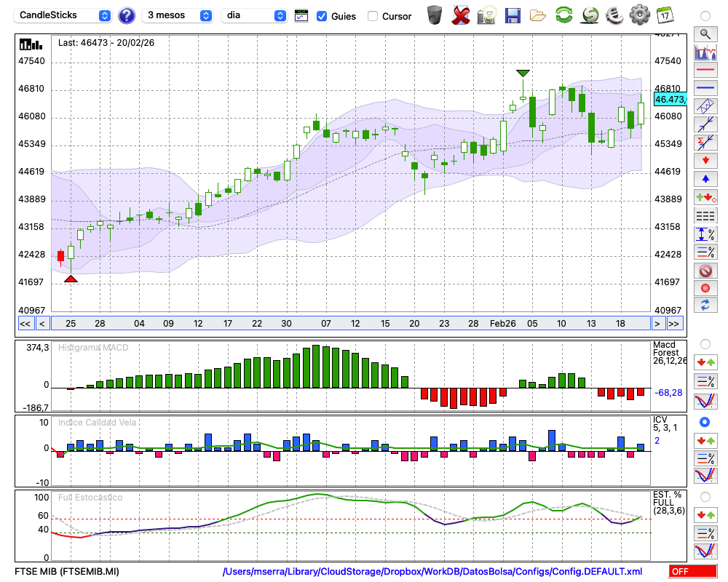The image size is (728, 582).
Task: Click the >> fast-forward navigation button
Action: 674,323
